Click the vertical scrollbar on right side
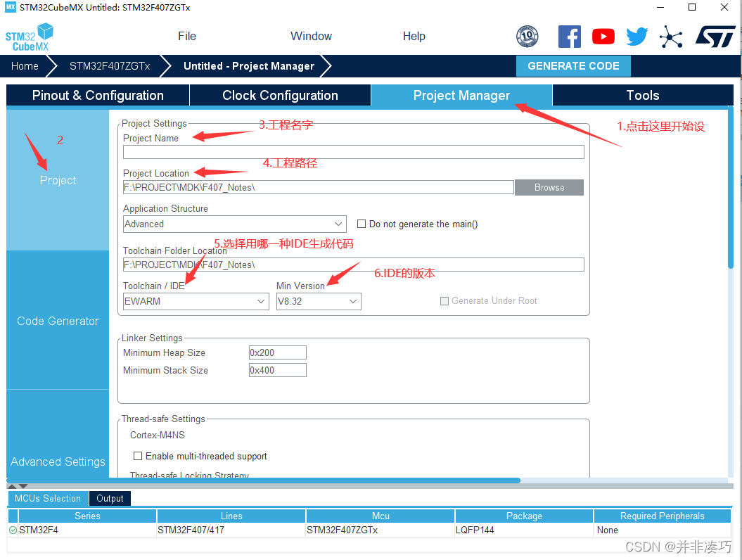 tap(731, 187)
